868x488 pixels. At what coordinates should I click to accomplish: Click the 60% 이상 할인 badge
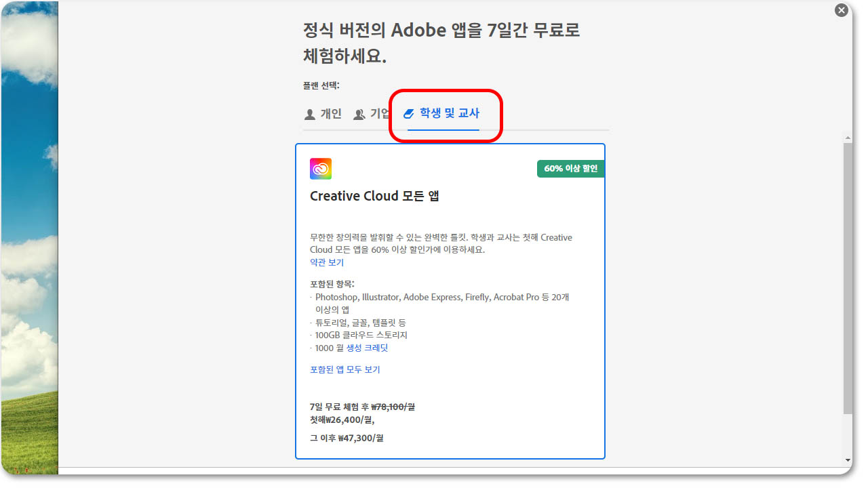(570, 169)
